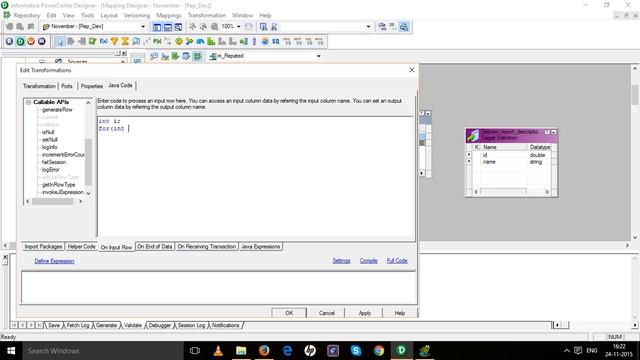This screenshot has height=360, width=640.
Task: Open the Mappings menu
Action: pos(169,16)
